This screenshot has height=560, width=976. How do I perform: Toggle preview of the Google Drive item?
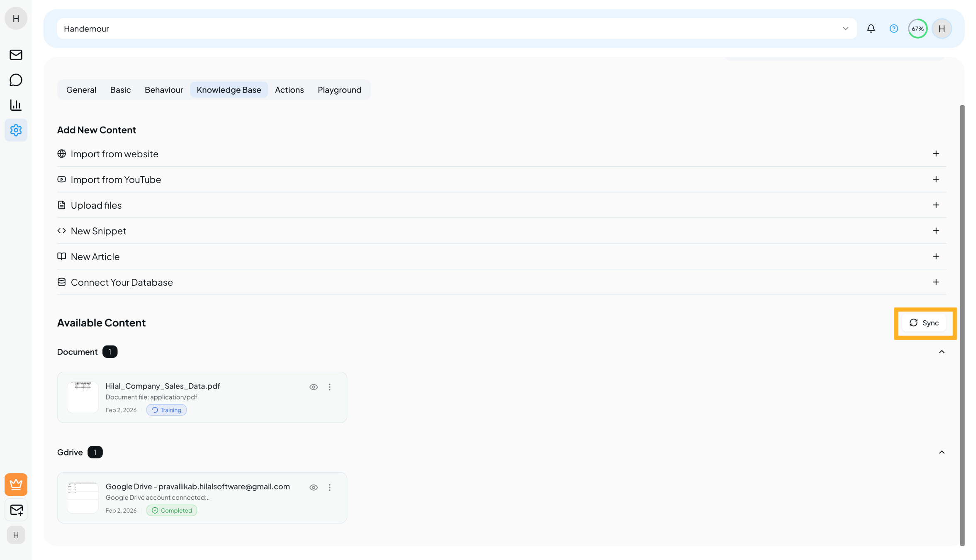tap(314, 487)
